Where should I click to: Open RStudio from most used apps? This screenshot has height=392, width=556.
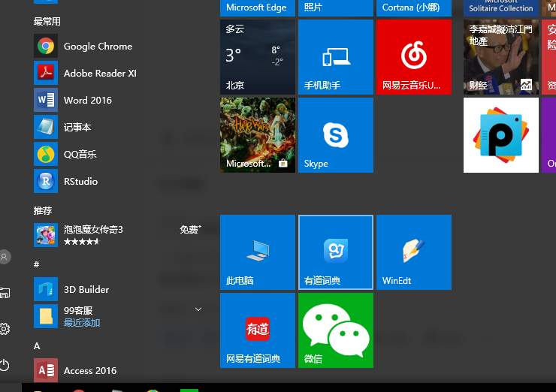119,181
